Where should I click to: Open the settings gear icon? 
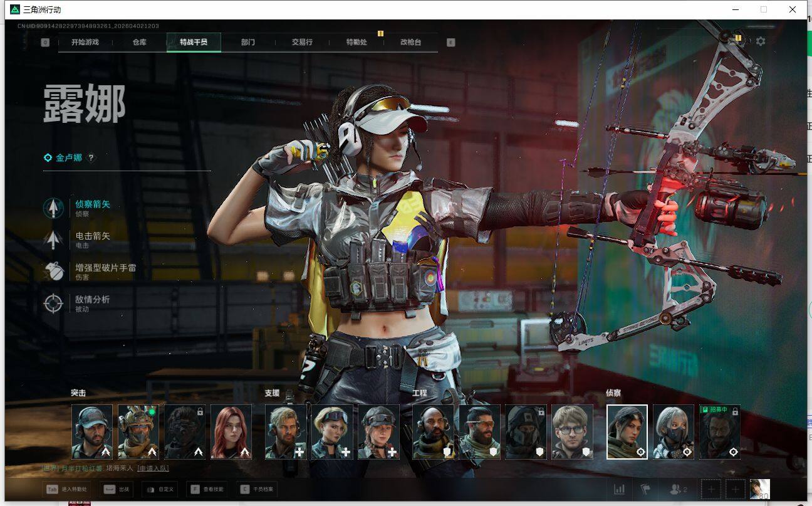tap(761, 41)
